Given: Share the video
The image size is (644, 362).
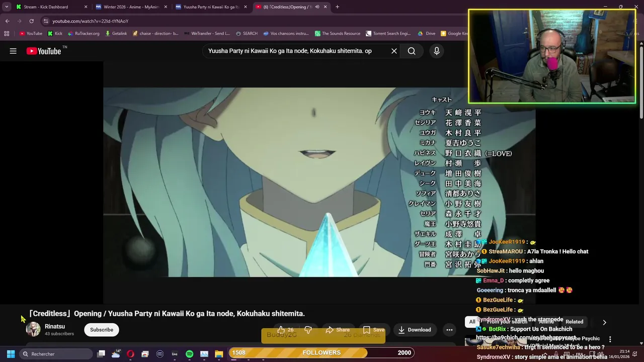Looking at the screenshot, I should click(338, 330).
